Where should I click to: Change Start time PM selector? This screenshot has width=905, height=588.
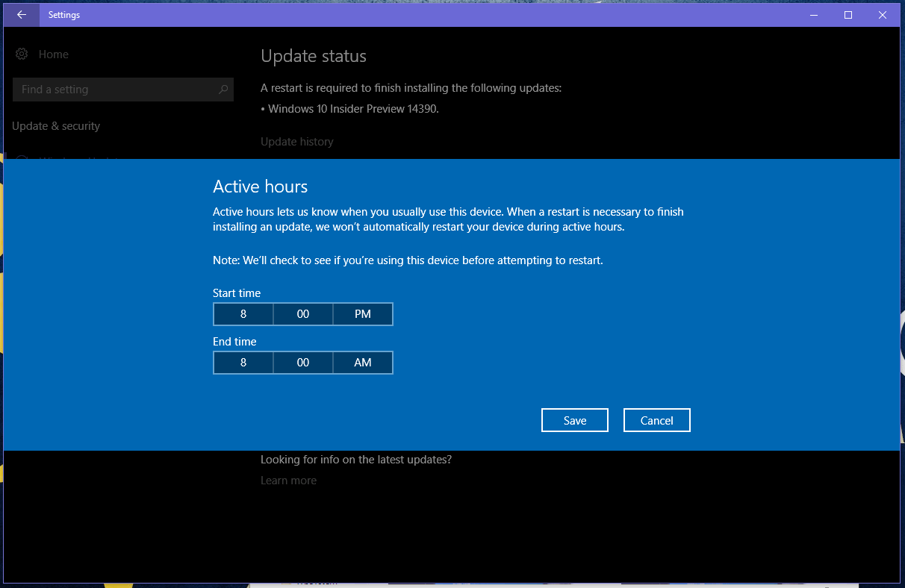[x=363, y=314]
